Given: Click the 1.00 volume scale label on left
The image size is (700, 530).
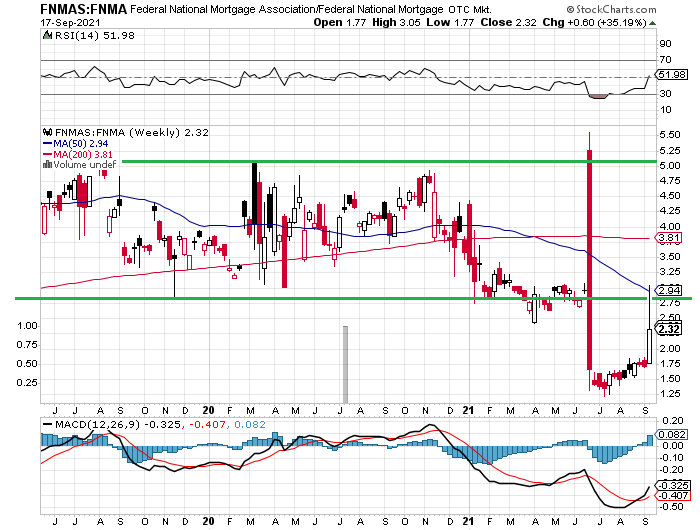Looking at the screenshot, I should point(27,326).
